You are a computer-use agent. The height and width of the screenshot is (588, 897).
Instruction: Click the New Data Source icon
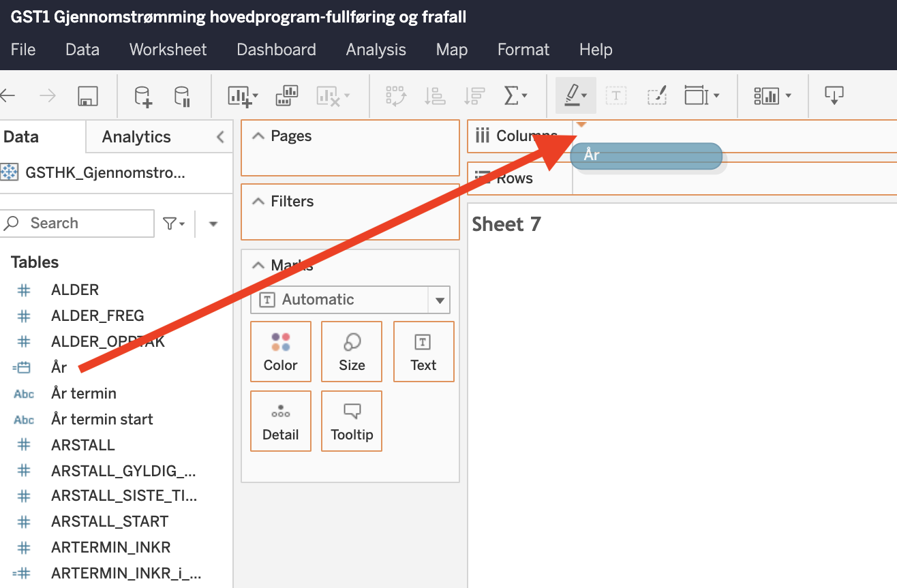[x=143, y=96]
